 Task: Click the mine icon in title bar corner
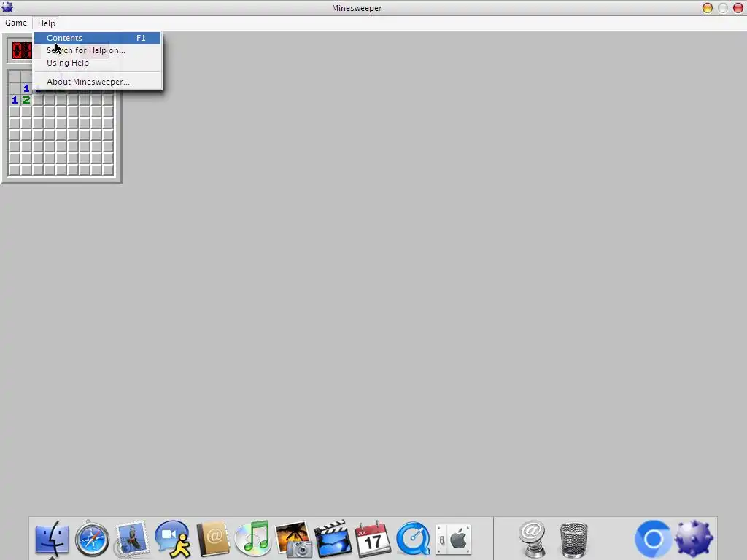(7, 7)
